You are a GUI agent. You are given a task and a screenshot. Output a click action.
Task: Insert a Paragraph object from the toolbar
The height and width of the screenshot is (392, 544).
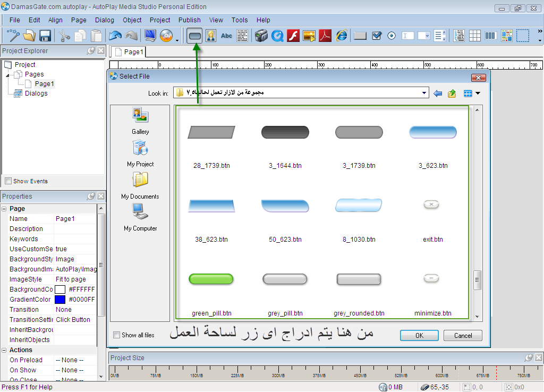tap(242, 36)
